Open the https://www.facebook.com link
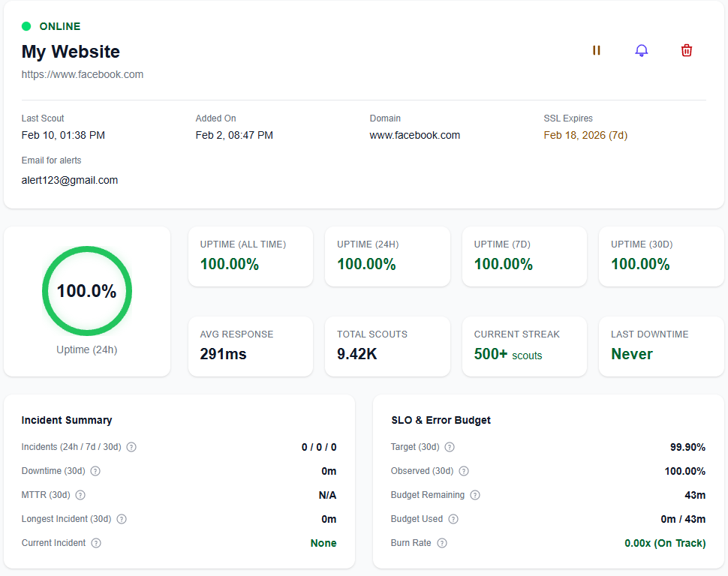 82,74
